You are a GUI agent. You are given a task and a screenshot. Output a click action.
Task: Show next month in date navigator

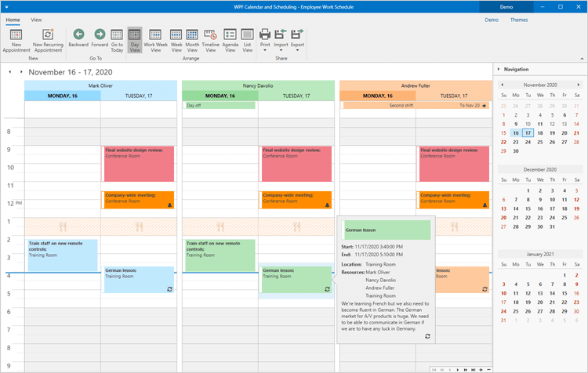pyautogui.click(x=579, y=85)
